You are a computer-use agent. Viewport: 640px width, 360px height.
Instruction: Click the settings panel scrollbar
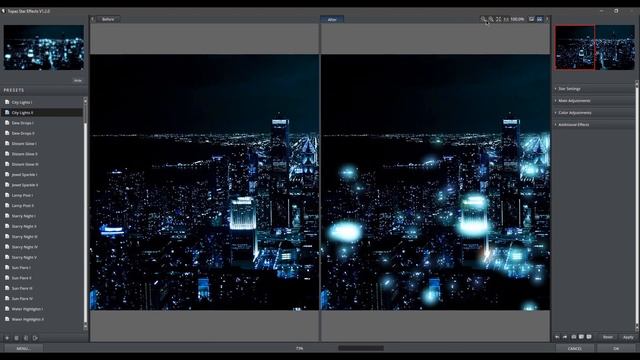(x=637, y=206)
